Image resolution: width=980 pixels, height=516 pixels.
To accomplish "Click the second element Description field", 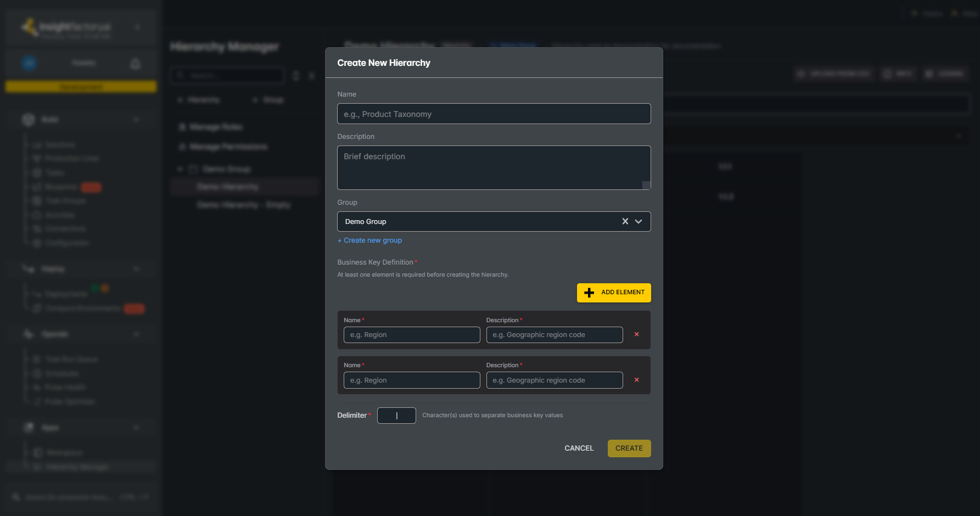I will click(x=555, y=380).
